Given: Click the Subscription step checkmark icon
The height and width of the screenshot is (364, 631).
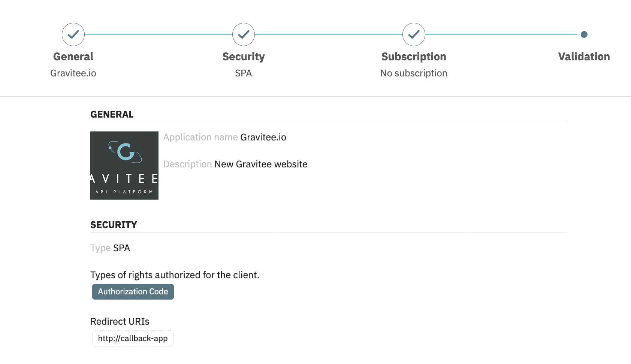Looking at the screenshot, I should pos(413,34).
